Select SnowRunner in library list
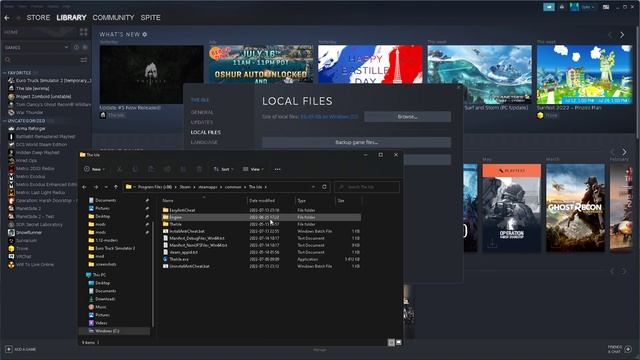Screen dimensions: 640x360 coord(25,233)
